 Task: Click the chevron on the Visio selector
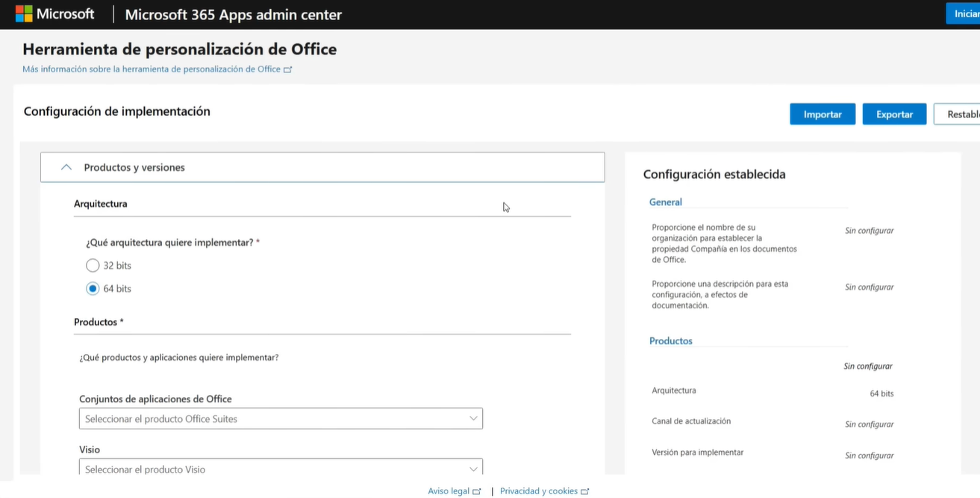coord(472,469)
